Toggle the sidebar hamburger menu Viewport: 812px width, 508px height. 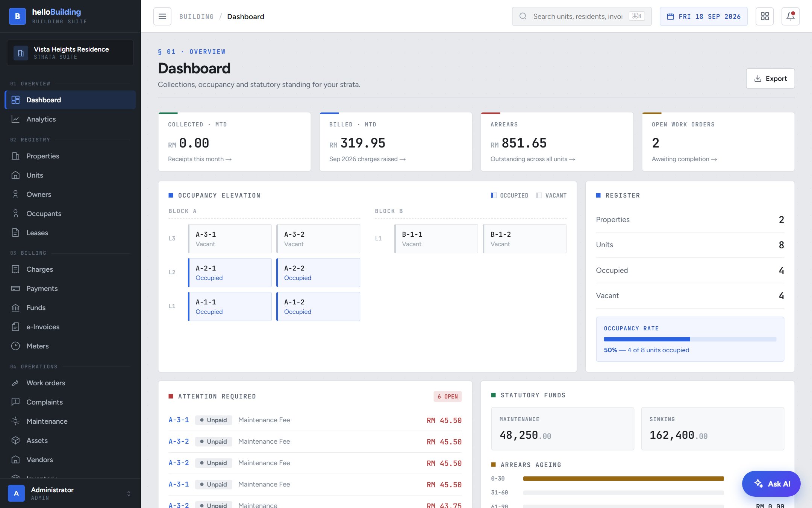coord(162,16)
